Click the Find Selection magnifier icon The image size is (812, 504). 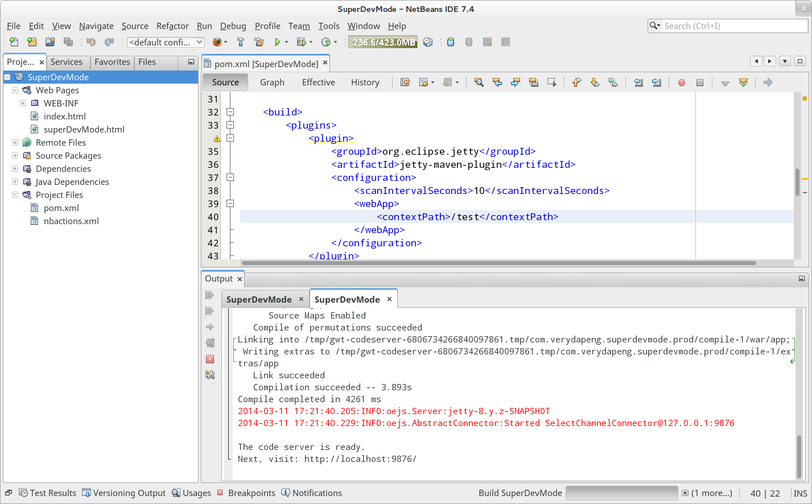click(479, 82)
